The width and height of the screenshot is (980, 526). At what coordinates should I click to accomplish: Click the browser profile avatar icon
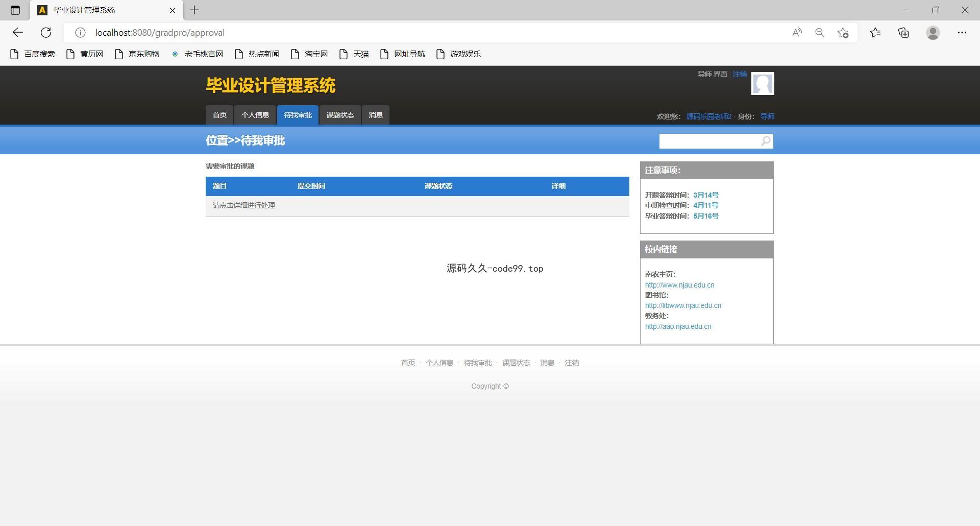coord(933,33)
